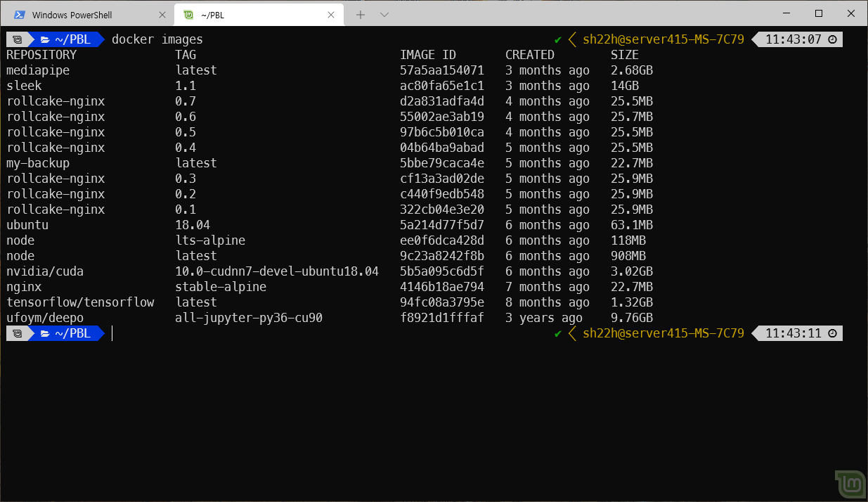Click the green checkmark on the last prompt line
868x502 pixels.
(558, 333)
